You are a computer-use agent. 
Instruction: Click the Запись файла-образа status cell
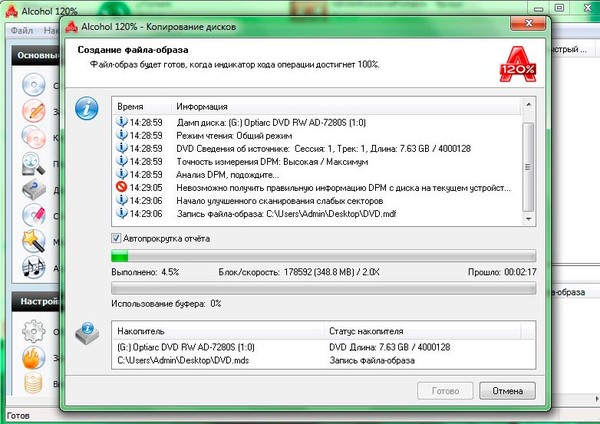click(372, 360)
